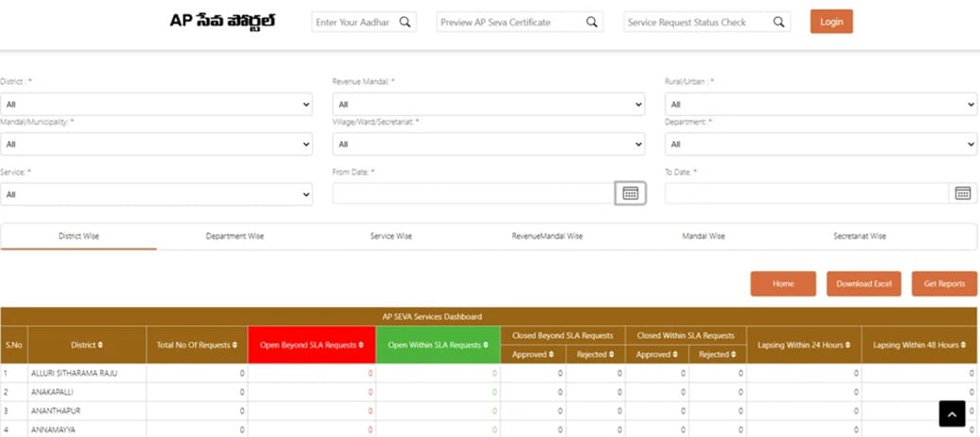The width and height of the screenshot is (980, 437).
Task: Click the Service Request Status Check search icon
Action: (779, 22)
